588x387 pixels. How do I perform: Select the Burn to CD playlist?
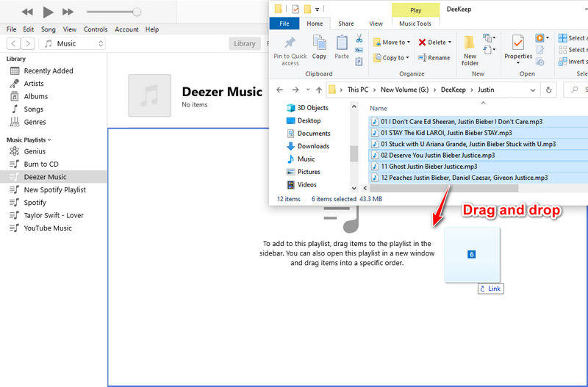[x=41, y=164]
